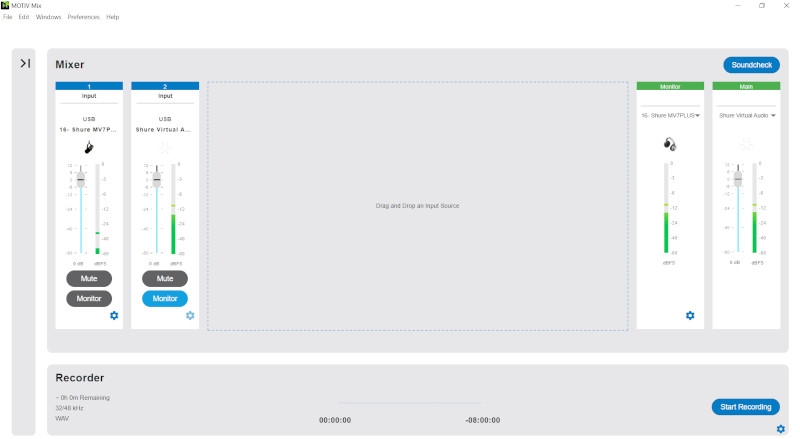The width and height of the screenshot is (800, 439).
Task: Click the 32/48 kHz format text
Action: (69, 408)
